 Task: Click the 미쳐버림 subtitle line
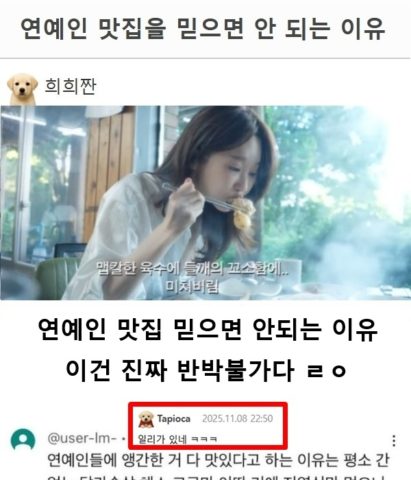[192, 286]
